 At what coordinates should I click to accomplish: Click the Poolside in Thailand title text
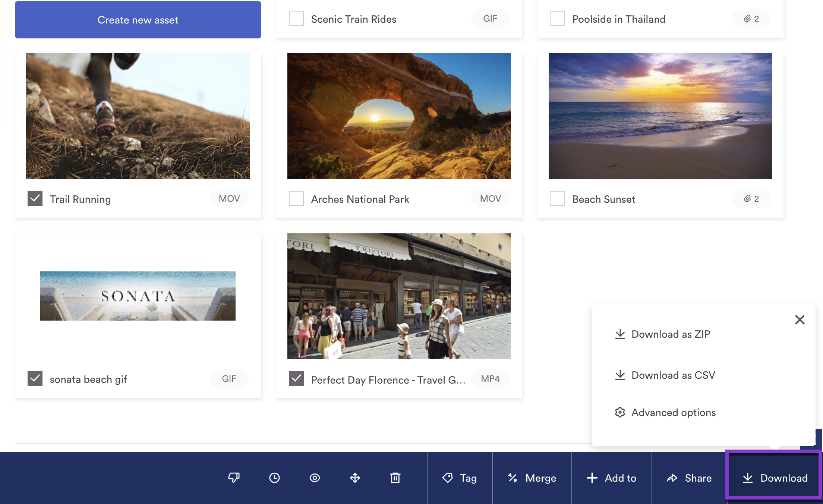pyautogui.click(x=619, y=19)
